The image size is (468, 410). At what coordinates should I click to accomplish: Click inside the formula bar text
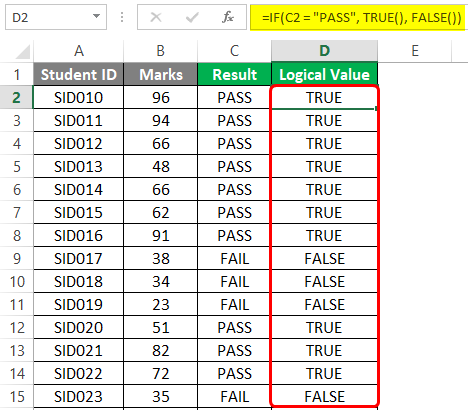point(362,17)
